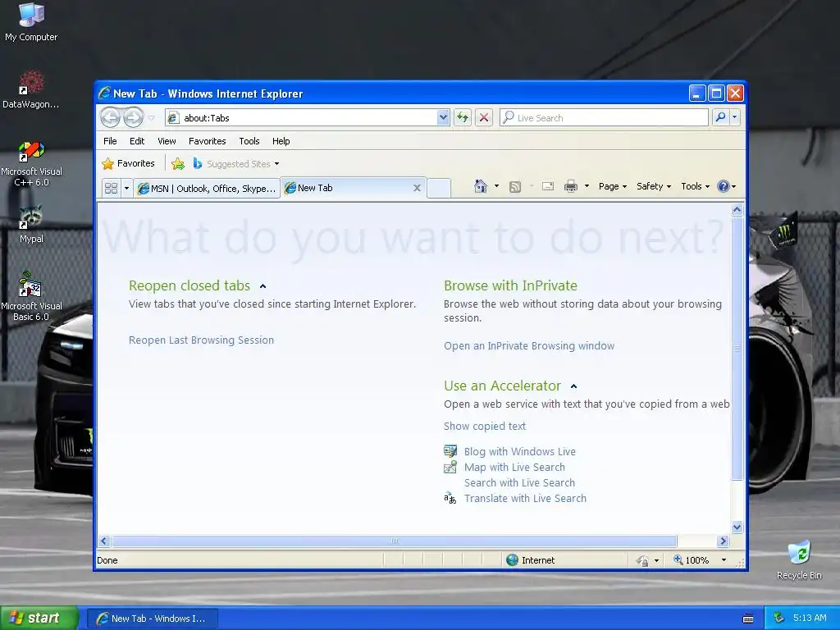Click the horizontal scrollbar right arrow
This screenshot has height=630, width=840.
(x=724, y=541)
